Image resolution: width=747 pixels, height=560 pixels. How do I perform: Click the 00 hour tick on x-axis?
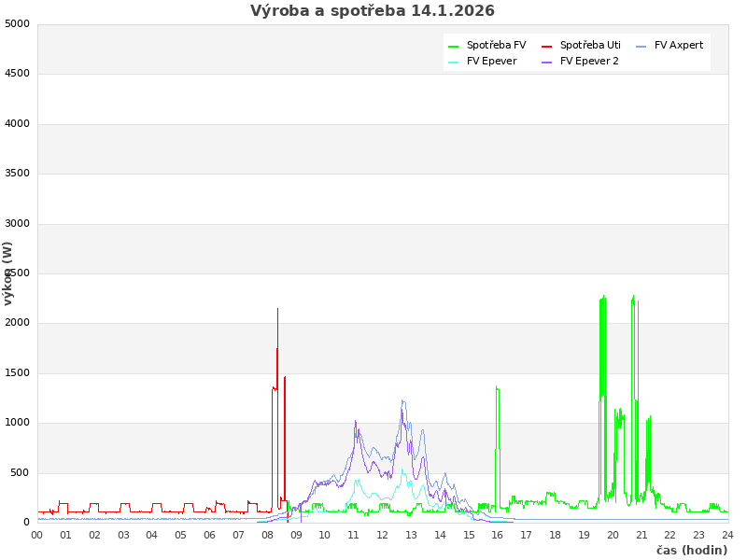[37, 535]
